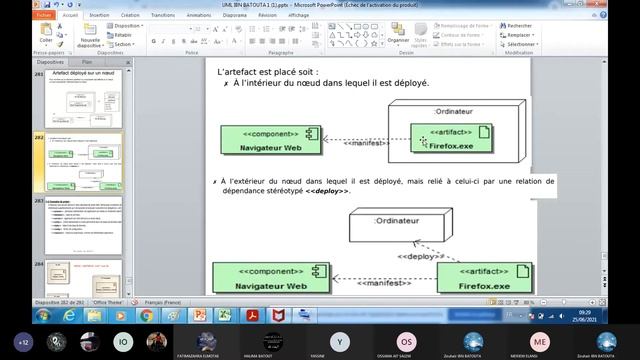The image size is (640, 360).
Task: Select the right arrow shape
Action: click(358, 35)
